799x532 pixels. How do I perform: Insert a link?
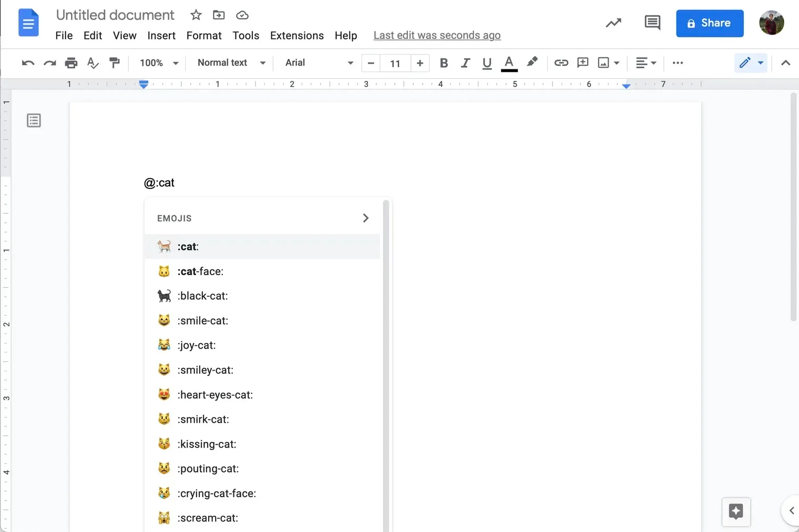click(561, 63)
